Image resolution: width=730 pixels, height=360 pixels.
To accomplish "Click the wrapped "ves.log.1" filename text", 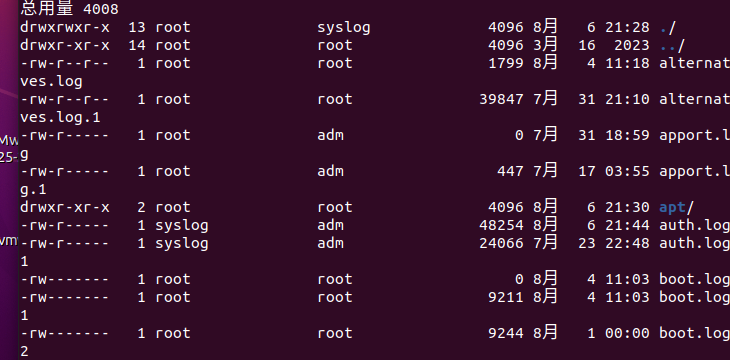I will (60, 118).
